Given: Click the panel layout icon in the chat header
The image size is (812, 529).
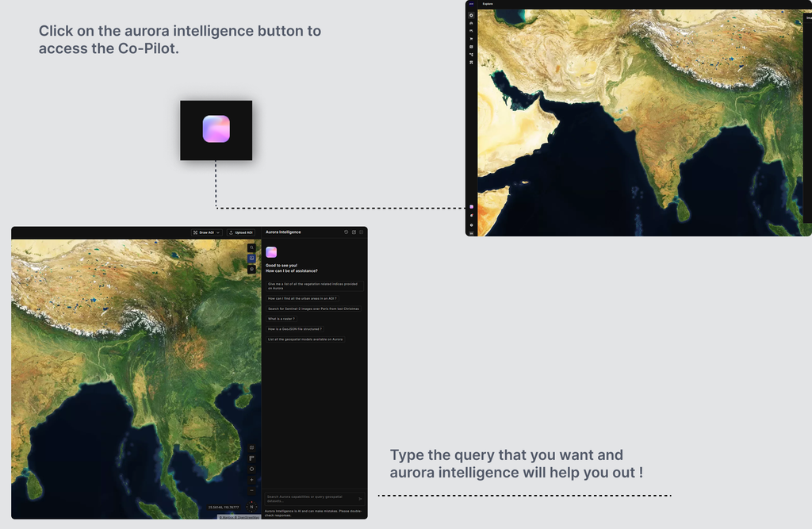Looking at the screenshot, I should click(x=362, y=232).
